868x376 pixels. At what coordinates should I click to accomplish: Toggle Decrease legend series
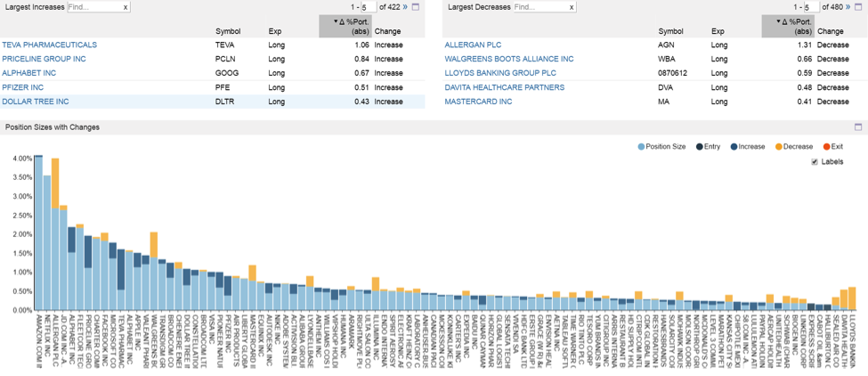794,147
